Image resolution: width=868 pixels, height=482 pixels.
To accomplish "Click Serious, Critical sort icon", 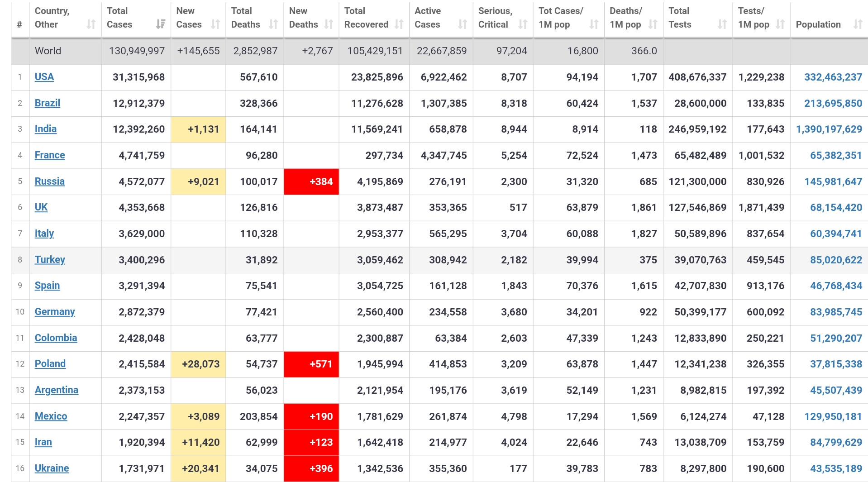I will [523, 24].
